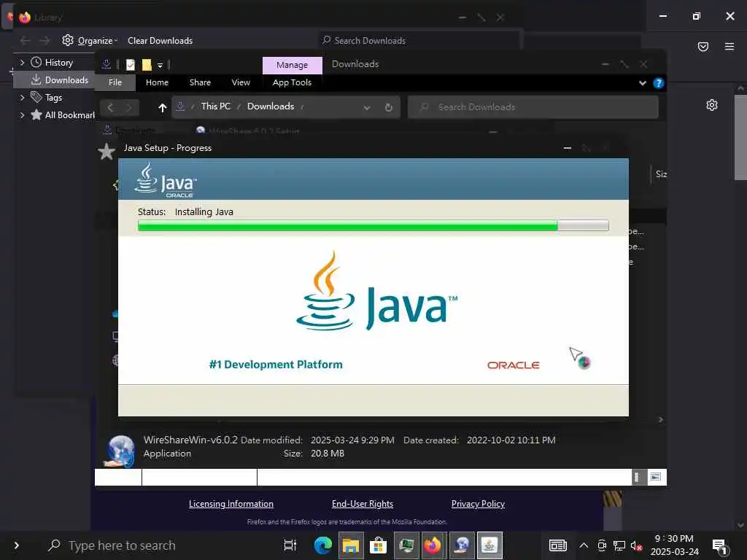This screenshot has width=747, height=560.
Task: Click Explorer Forward navigation arrow
Action: tap(129, 108)
